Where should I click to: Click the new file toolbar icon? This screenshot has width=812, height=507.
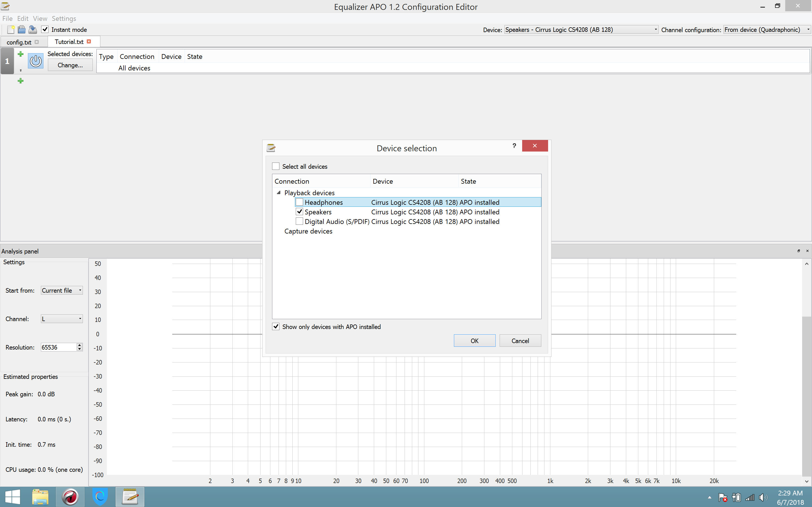pos(11,30)
